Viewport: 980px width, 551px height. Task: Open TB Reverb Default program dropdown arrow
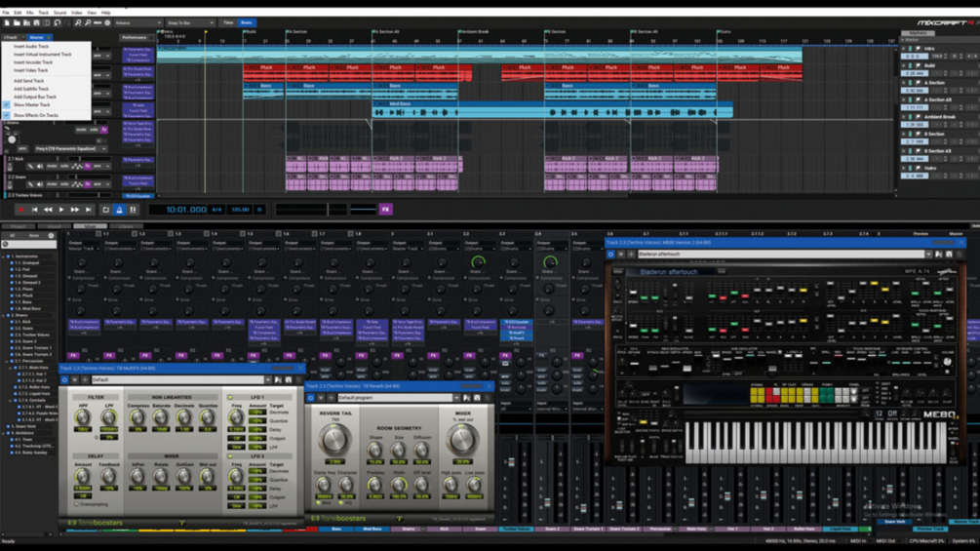click(x=457, y=398)
